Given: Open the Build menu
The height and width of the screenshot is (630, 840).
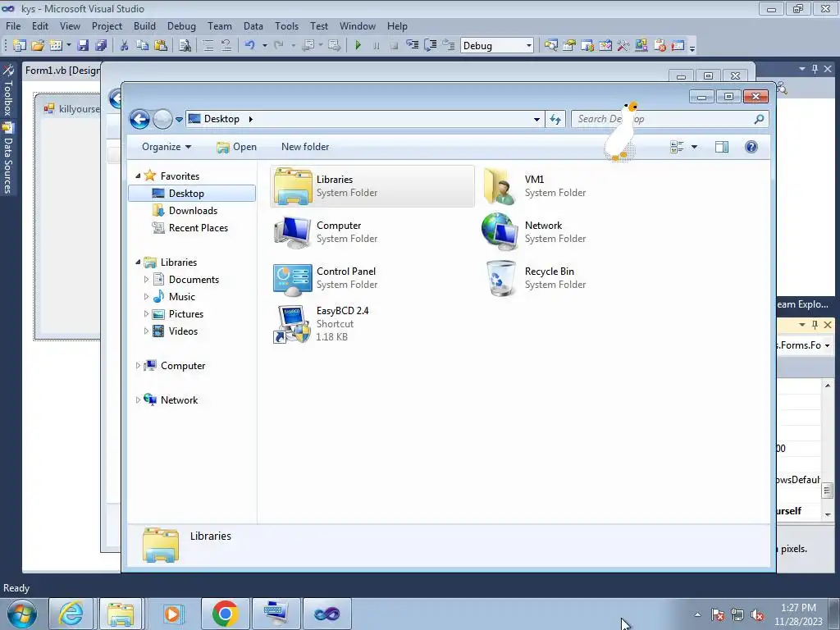Looking at the screenshot, I should click(144, 25).
